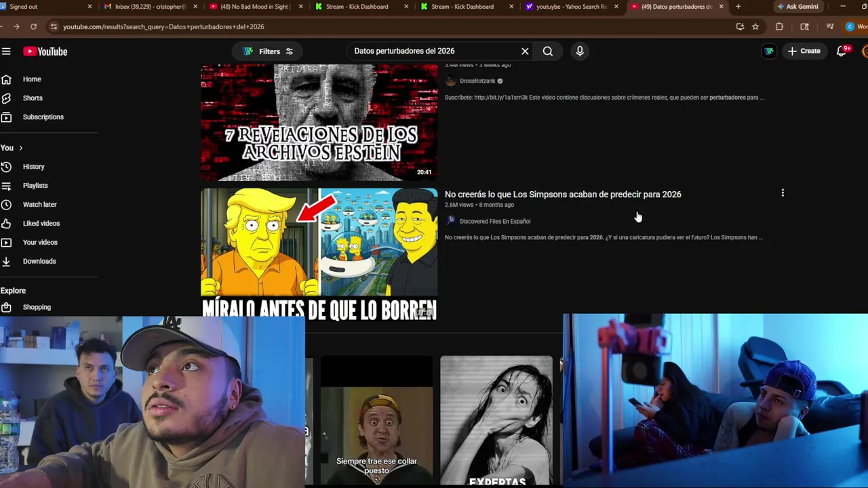The image size is (868, 488).
Task: Switch to the Yahoo Search tab
Action: point(573,7)
